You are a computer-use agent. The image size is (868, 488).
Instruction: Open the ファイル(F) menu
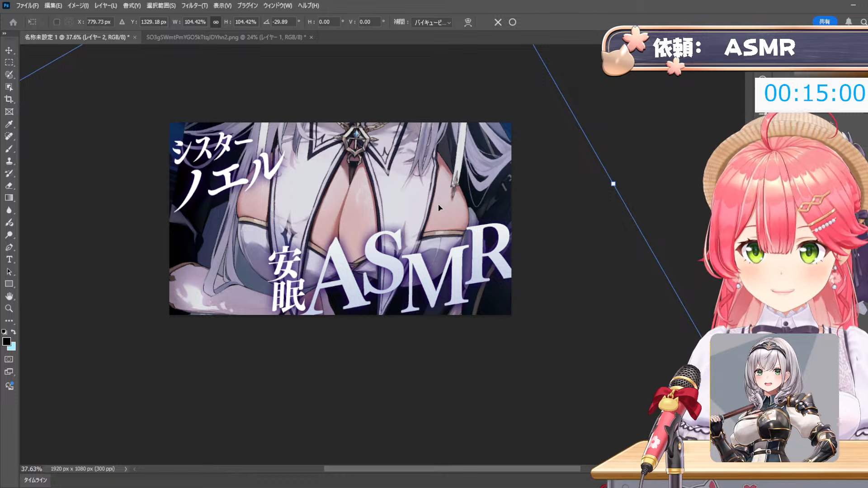tap(28, 5)
